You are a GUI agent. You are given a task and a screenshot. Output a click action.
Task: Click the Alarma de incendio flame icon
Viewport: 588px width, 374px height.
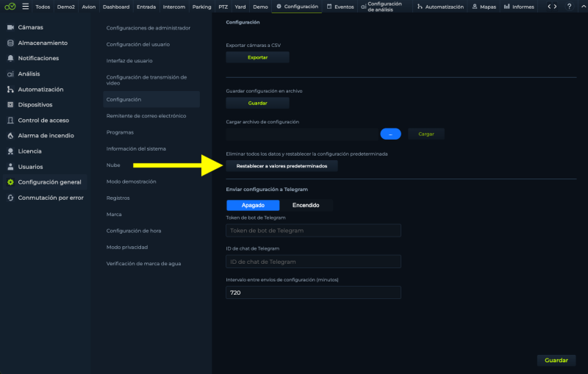tap(10, 136)
